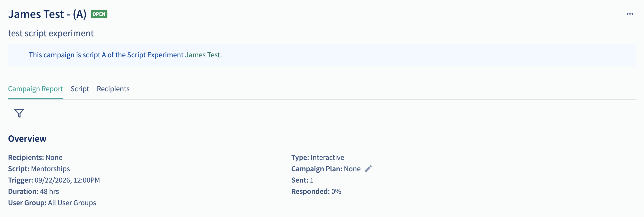The width and height of the screenshot is (644, 217).
Task: Select the Campaign Report tab
Action: (35, 89)
